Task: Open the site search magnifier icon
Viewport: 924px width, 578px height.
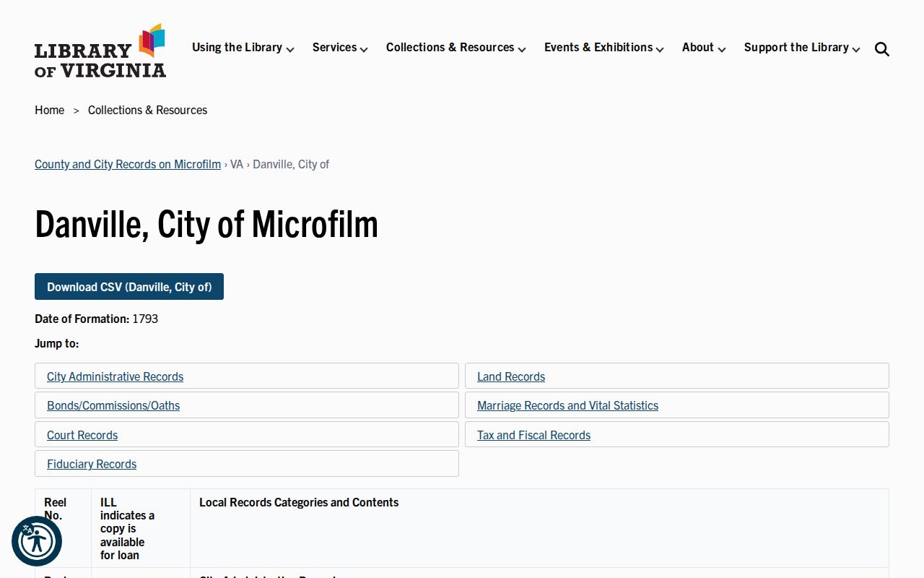Action: pos(881,49)
